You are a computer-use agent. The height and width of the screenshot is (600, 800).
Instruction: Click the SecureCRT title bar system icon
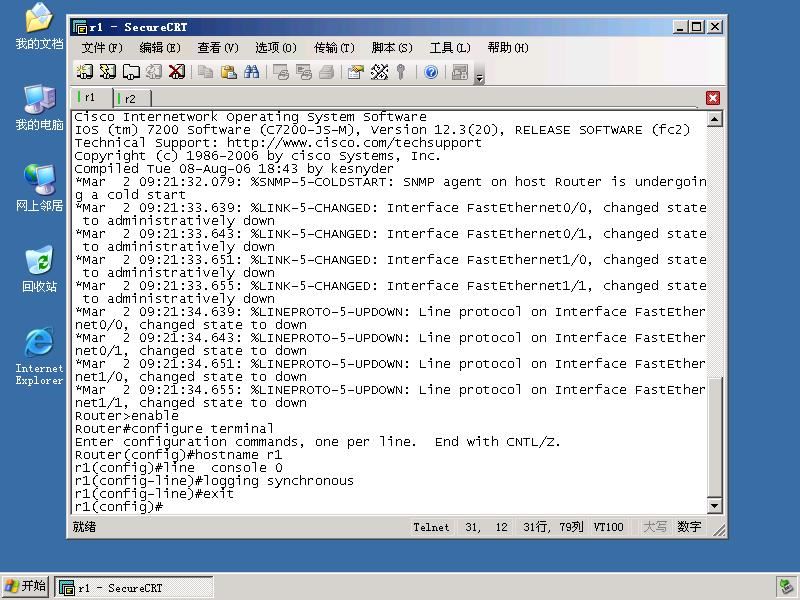[80, 27]
